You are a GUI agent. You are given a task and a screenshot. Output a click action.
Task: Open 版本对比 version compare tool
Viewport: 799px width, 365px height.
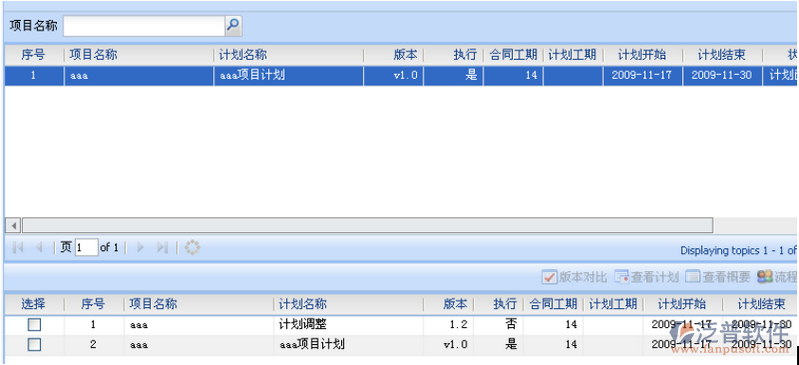tap(574, 277)
